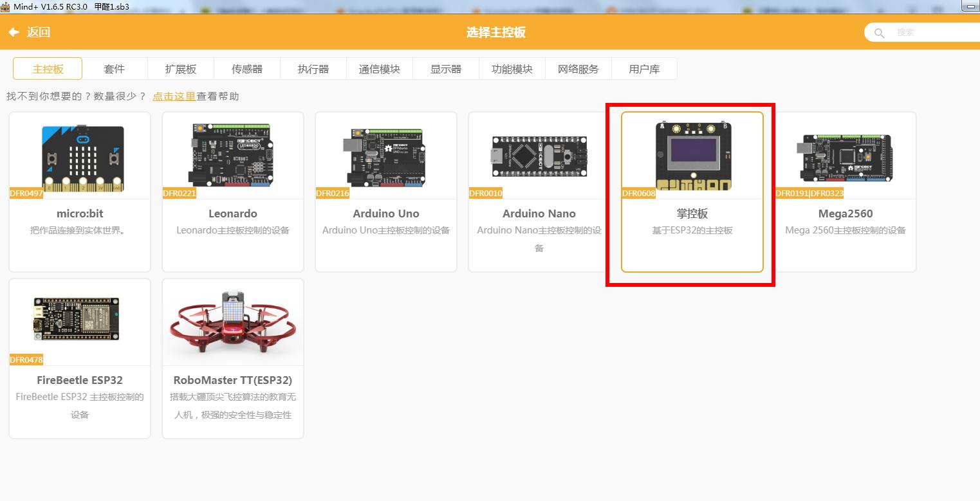Click the Arduino Uno主控板控制的设备 description
Screen dimensions: 980x501
386,230
